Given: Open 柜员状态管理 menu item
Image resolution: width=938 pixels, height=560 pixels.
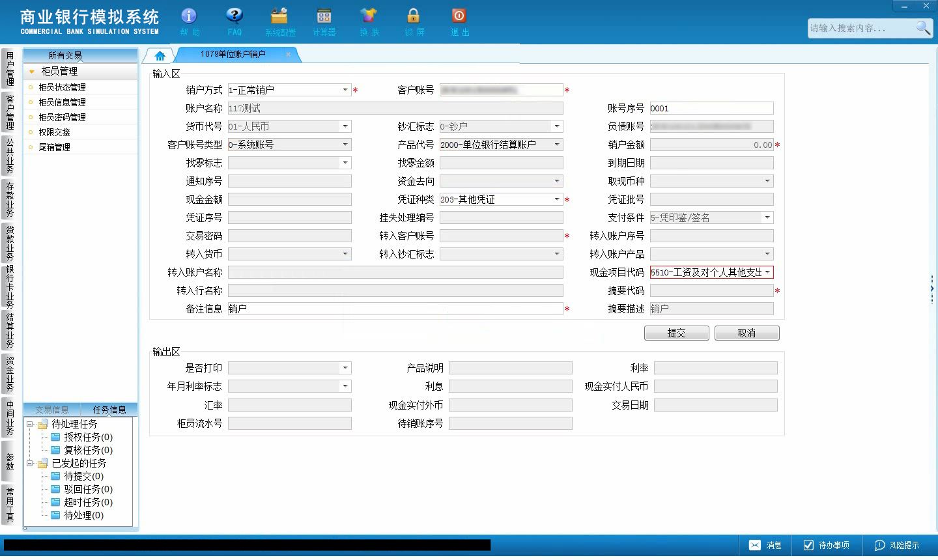Looking at the screenshot, I should pos(62,87).
